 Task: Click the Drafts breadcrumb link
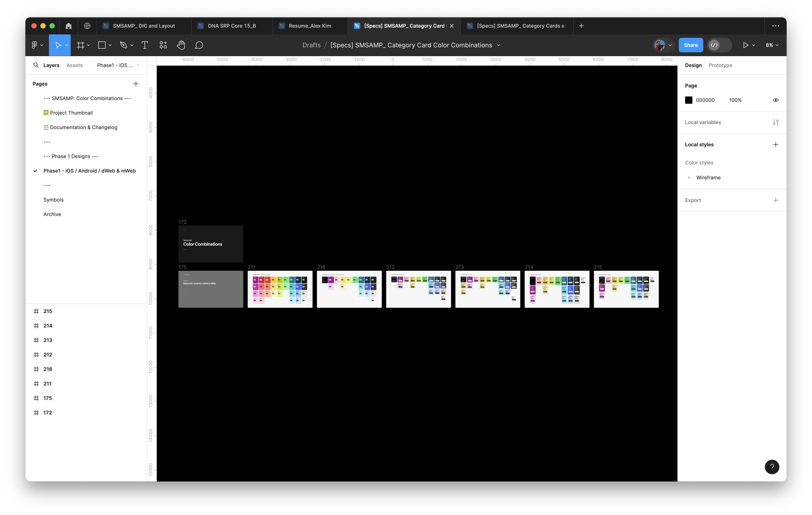point(311,45)
